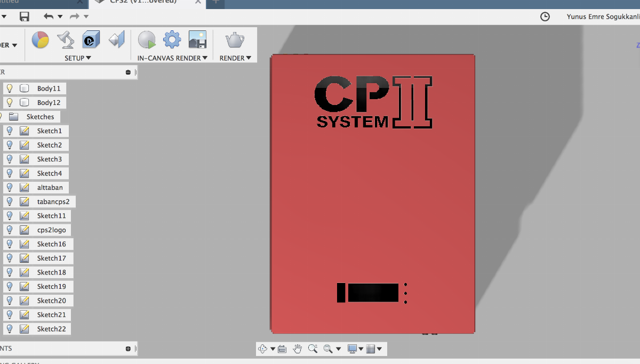
Task: Open the undo history dropdown arrow
Action: pyautogui.click(x=60, y=17)
